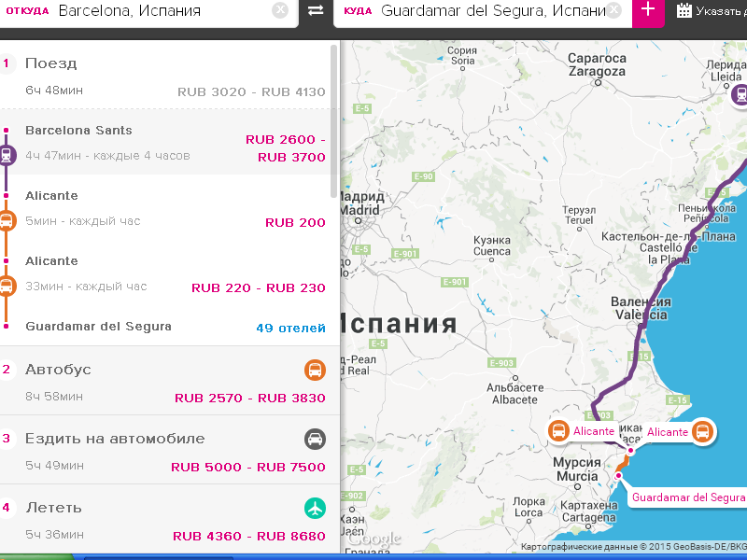This screenshot has width=747, height=560.
Task: Open the calendar date picker icon
Action: (684, 11)
